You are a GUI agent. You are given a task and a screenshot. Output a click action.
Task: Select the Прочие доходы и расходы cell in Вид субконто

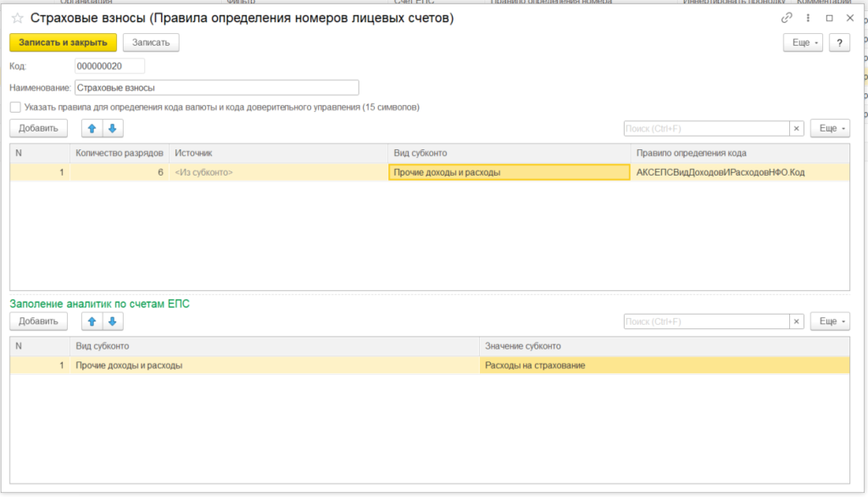pyautogui.click(x=509, y=172)
